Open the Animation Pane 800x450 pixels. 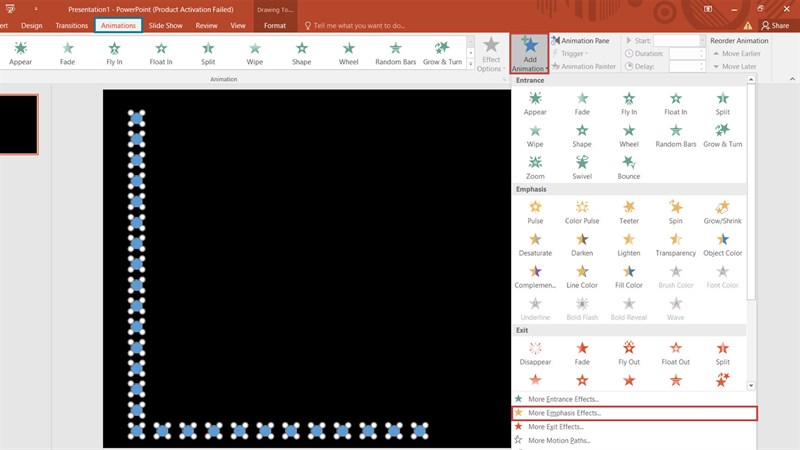[580, 40]
